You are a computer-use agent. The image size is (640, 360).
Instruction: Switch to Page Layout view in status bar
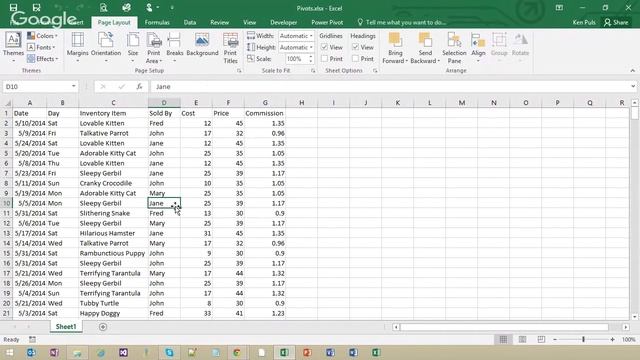pos(522,340)
